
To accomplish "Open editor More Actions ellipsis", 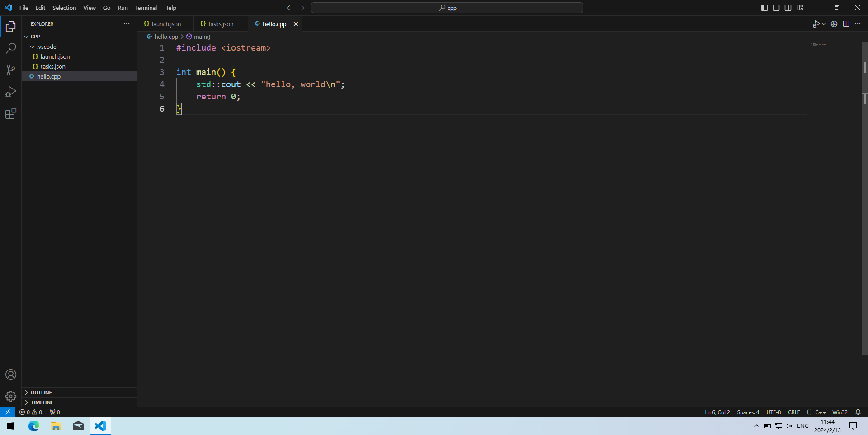I will pyautogui.click(x=858, y=24).
